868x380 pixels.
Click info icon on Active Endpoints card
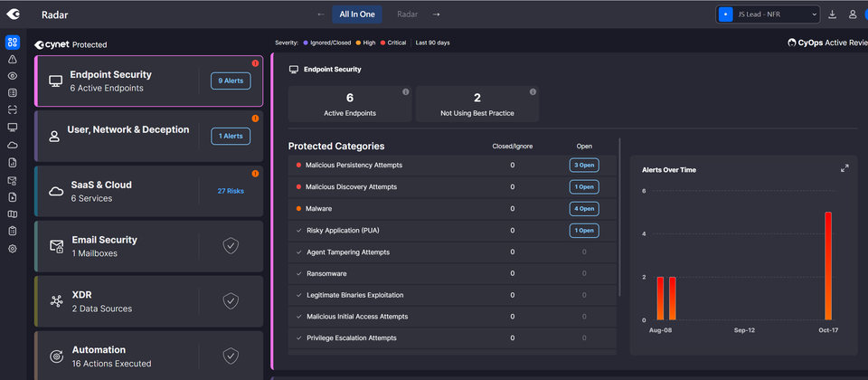pyautogui.click(x=405, y=91)
